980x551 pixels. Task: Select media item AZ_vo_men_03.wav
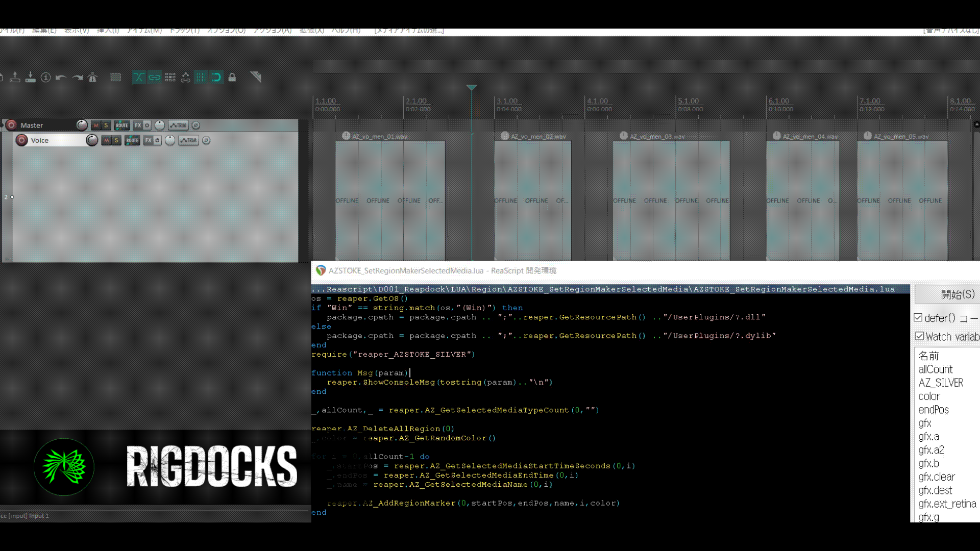(671, 201)
